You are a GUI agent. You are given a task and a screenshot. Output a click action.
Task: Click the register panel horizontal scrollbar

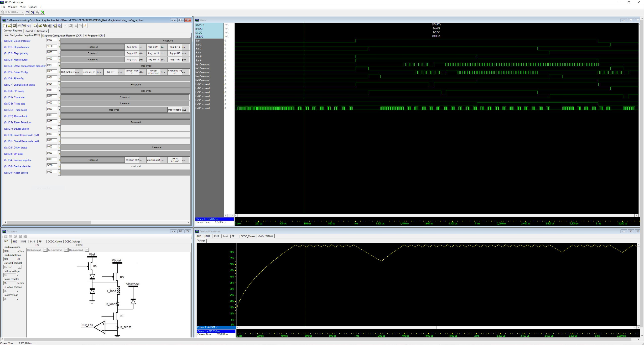[49, 222]
